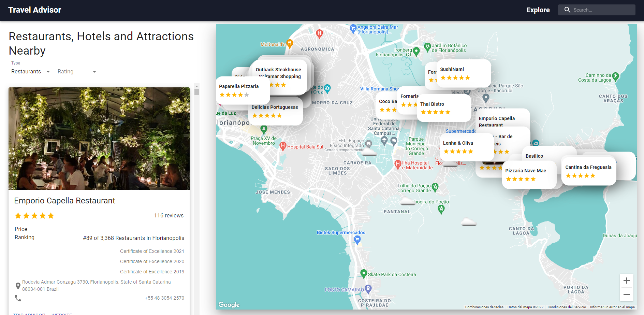Click the restaurant list scrollbar thumb
The width and height of the screenshot is (644, 315).
196,92
